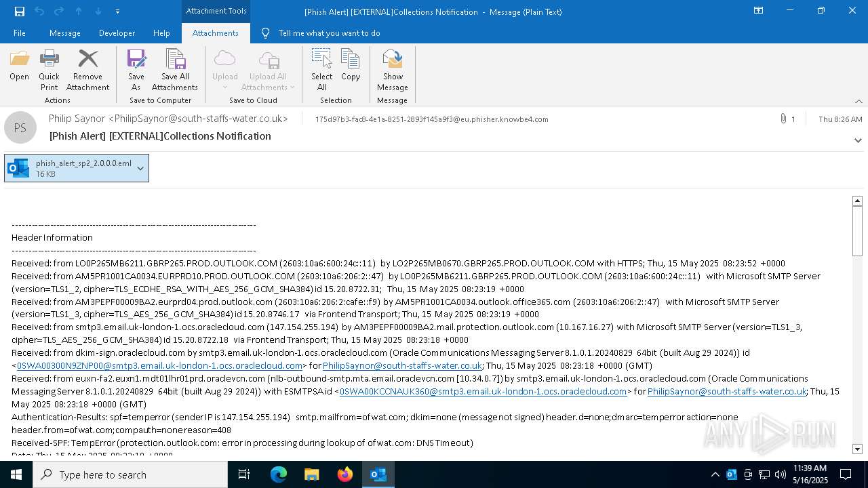Click the knowbe4 phisher recipient address
Image resolution: width=868 pixels, height=488 pixels.
(x=431, y=119)
